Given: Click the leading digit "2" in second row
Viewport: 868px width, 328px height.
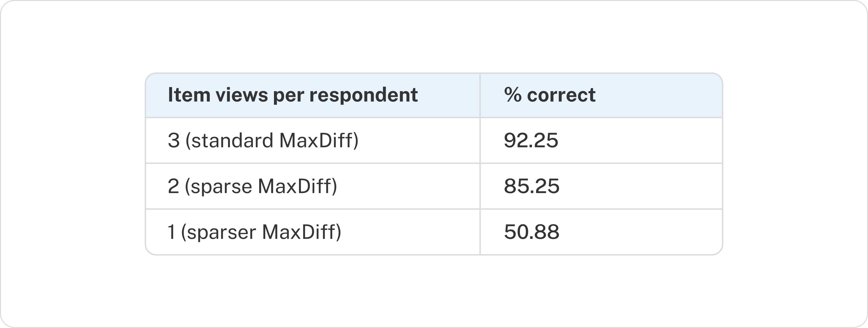Looking at the screenshot, I should click(173, 186).
